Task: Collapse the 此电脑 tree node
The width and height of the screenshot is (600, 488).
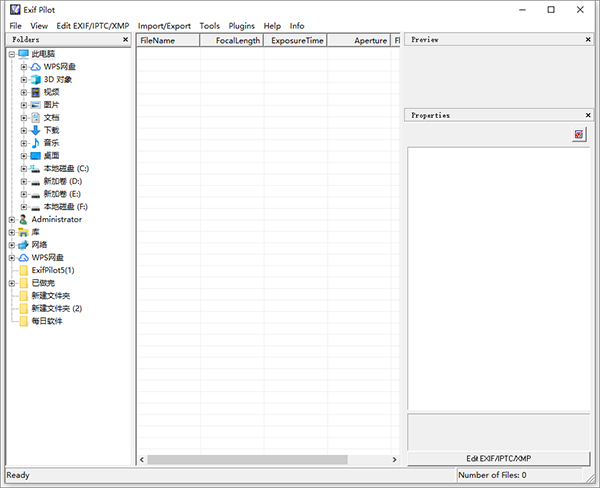Action: (11, 54)
